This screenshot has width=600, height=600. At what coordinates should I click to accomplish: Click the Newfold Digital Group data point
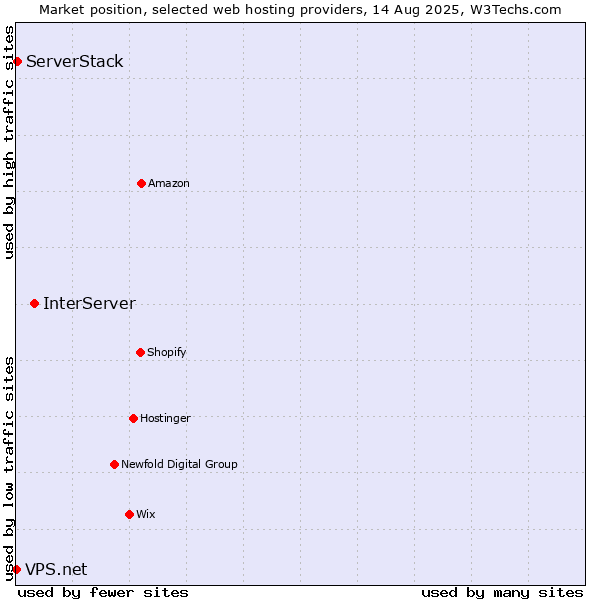114,465
